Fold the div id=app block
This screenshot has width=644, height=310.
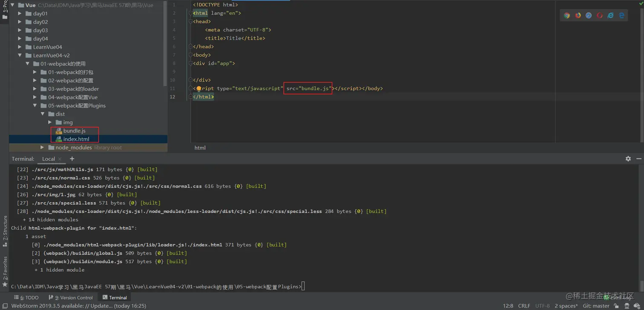coord(191,63)
